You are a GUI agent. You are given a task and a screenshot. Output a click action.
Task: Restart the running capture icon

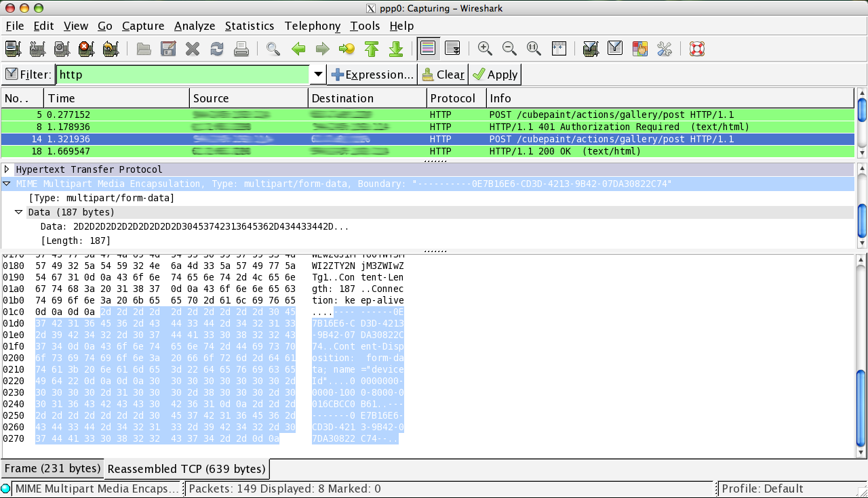pyautogui.click(x=111, y=49)
